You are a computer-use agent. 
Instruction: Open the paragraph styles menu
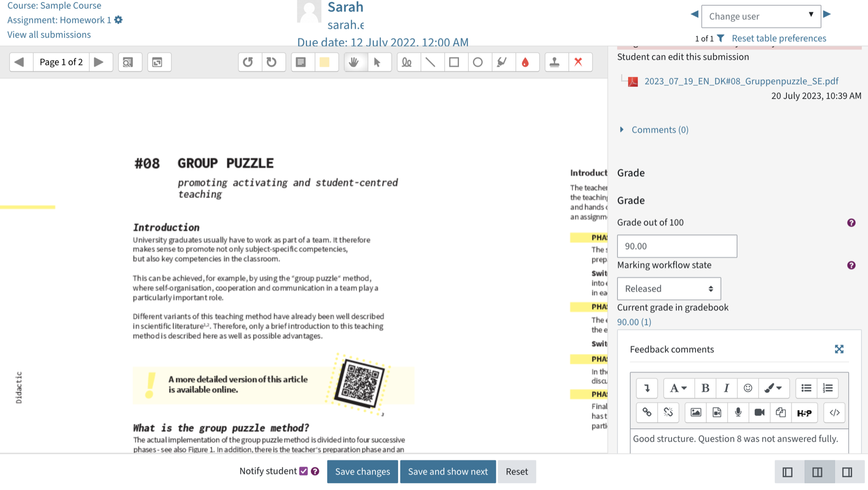point(678,388)
